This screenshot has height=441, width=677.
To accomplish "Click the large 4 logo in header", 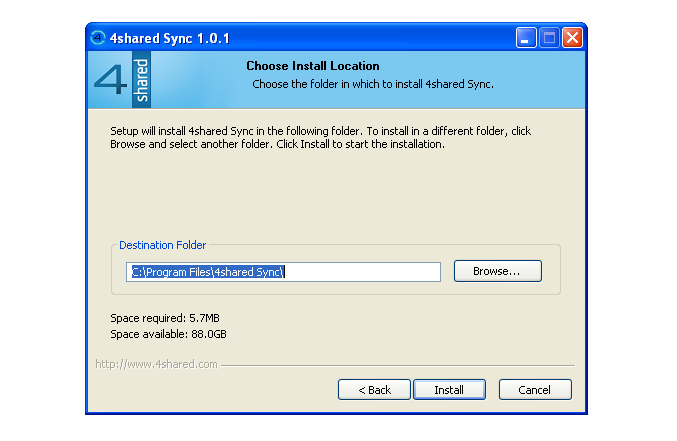I will (110, 80).
